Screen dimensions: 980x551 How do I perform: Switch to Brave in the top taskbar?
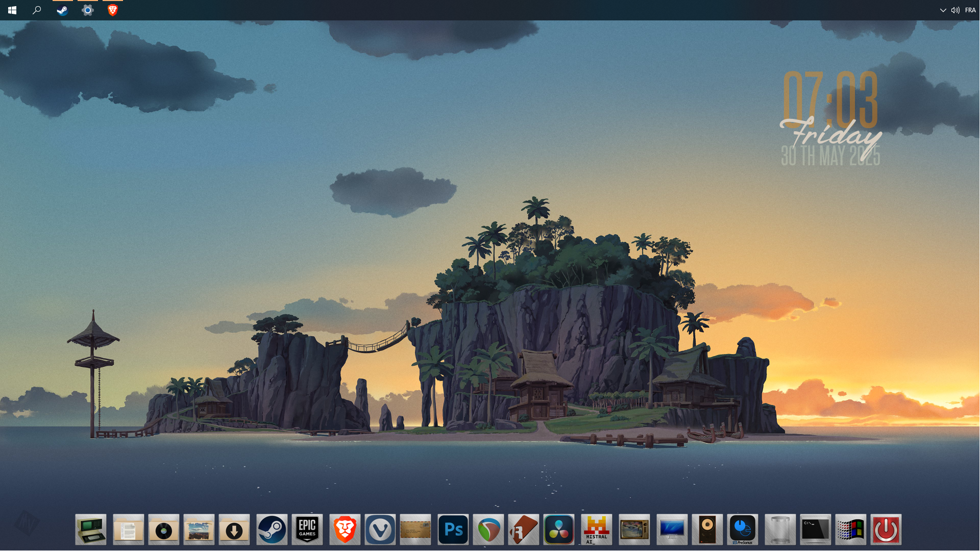pos(113,10)
